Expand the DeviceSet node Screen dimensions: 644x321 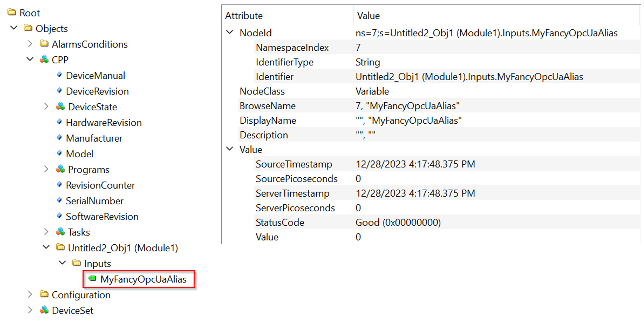click(30, 310)
